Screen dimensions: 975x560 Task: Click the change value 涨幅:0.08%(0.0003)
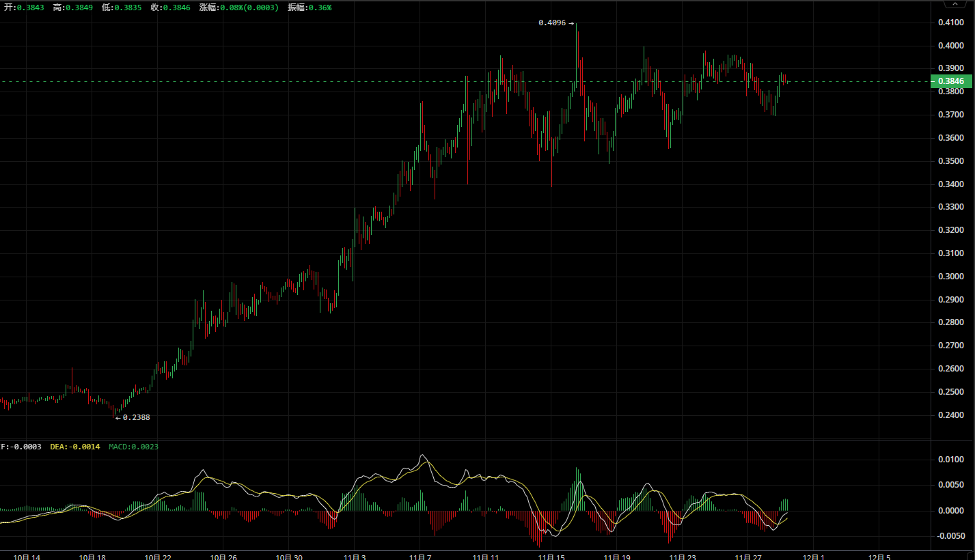[x=239, y=8]
